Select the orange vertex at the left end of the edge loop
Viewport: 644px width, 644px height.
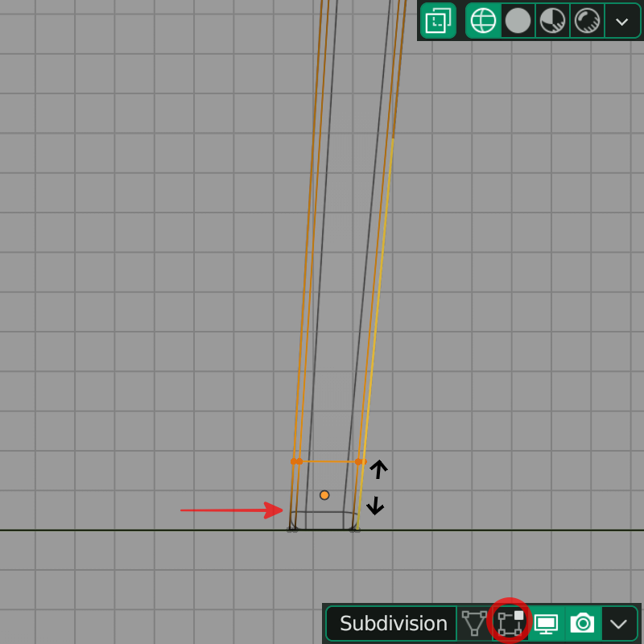click(x=294, y=461)
